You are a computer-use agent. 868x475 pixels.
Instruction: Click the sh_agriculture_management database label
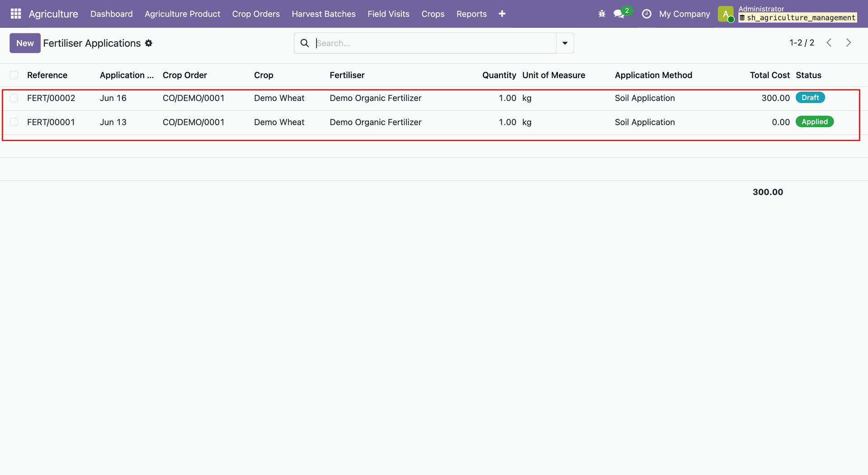click(797, 18)
